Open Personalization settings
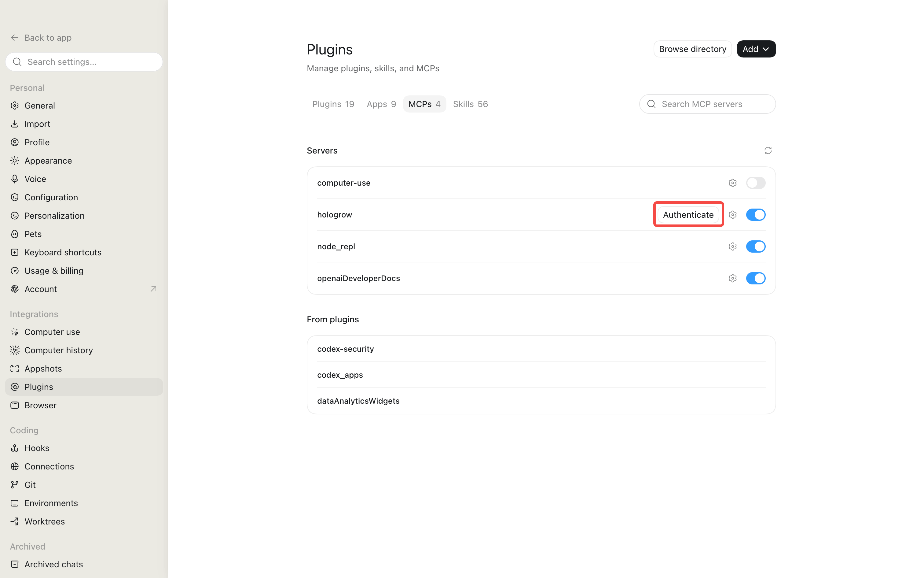 coord(84,216)
